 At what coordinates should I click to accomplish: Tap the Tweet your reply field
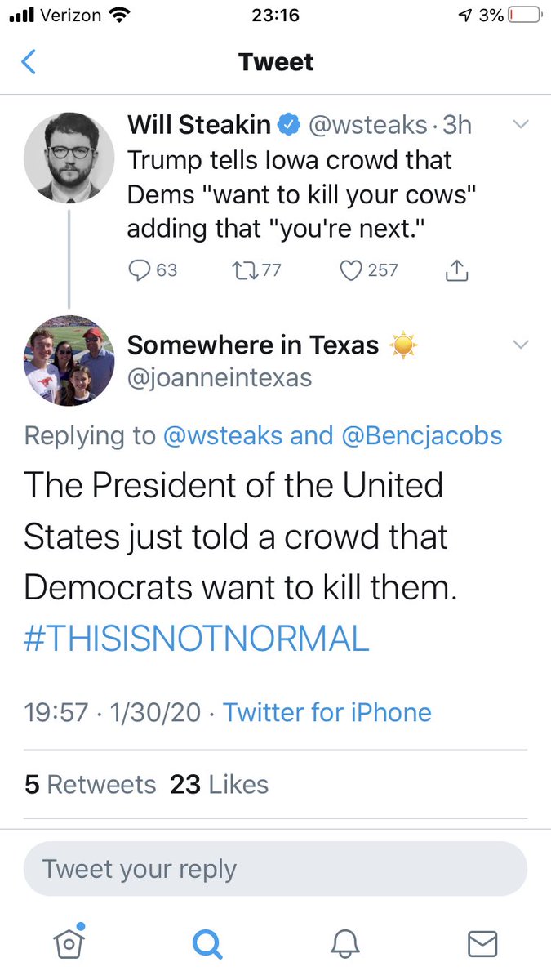tap(275, 869)
